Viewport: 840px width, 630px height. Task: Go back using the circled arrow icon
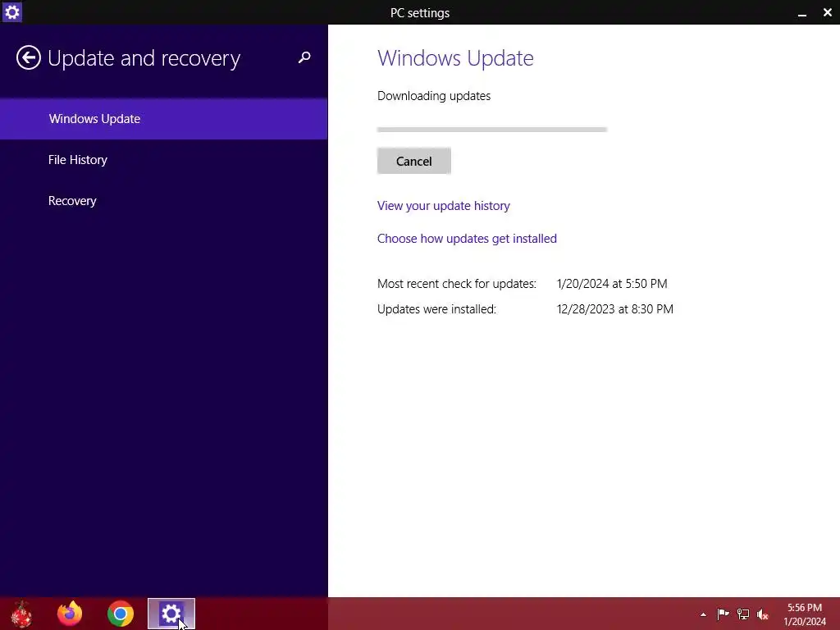[x=29, y=58]
